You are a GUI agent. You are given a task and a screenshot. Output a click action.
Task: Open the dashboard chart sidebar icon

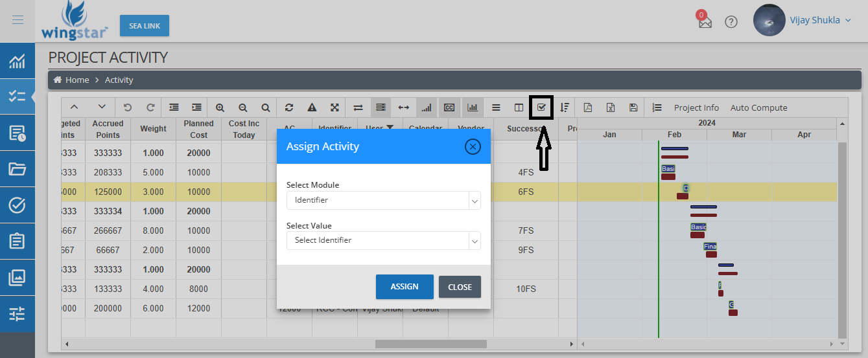point(18,62)
